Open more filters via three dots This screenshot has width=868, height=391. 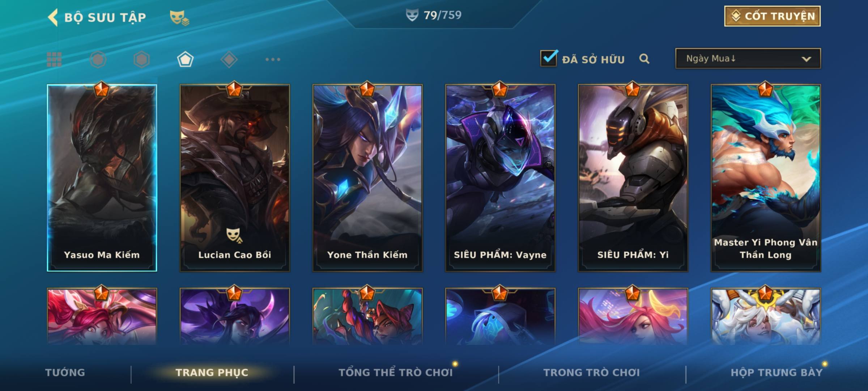click(x=273, y=59)
